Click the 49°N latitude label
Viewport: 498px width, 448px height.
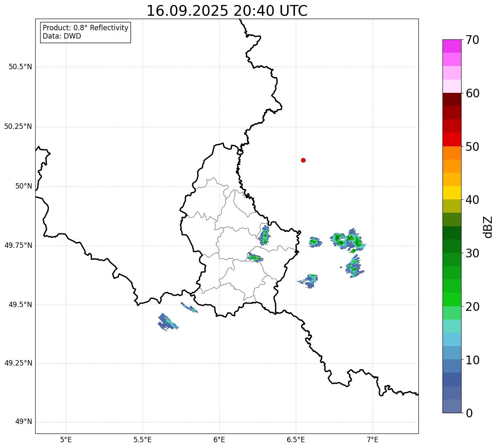pyautogui.click(x=24, y=422)
